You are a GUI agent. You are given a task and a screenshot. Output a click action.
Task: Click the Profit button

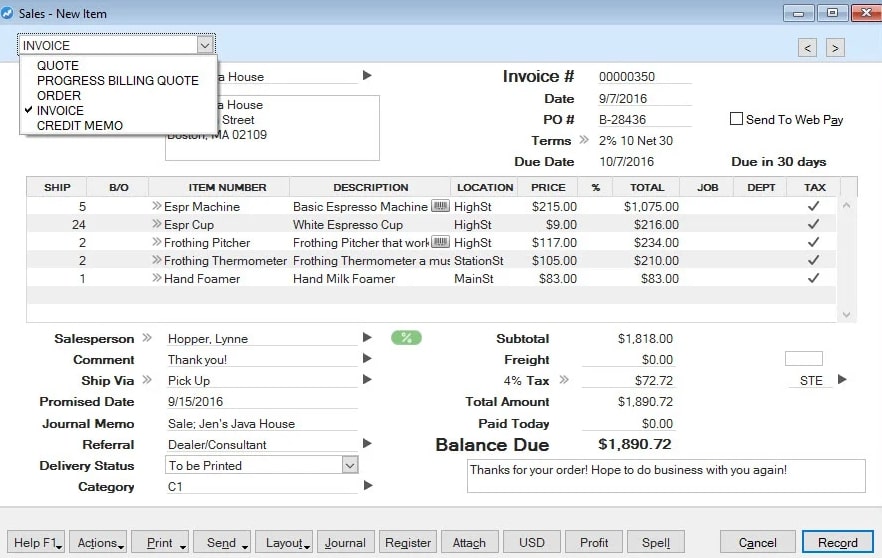pyautogui.click(x=594, y=542)
